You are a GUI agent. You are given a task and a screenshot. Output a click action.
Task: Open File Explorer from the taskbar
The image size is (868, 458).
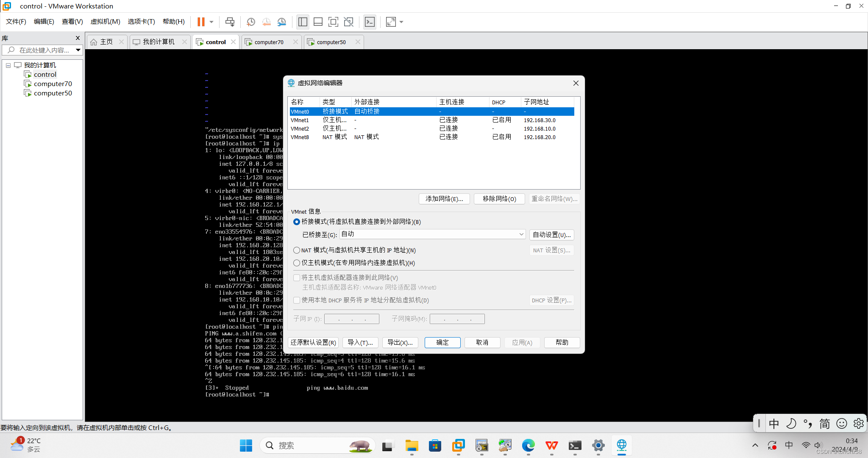click(412, 445)
